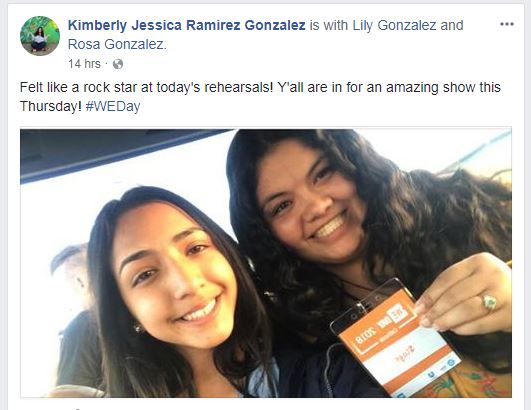Open the post options three-dot menu
531x410 pixels.
[507, 24]
